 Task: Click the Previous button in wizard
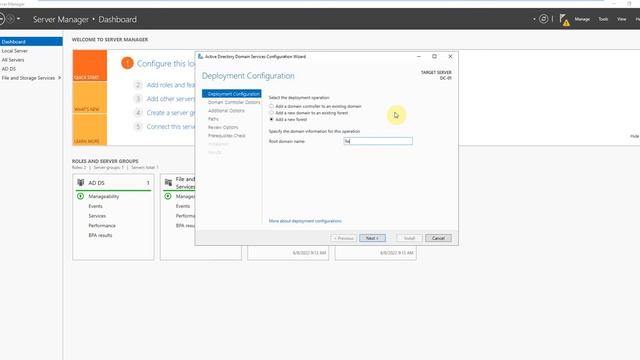pyautogui.click(x=344, y=238)
